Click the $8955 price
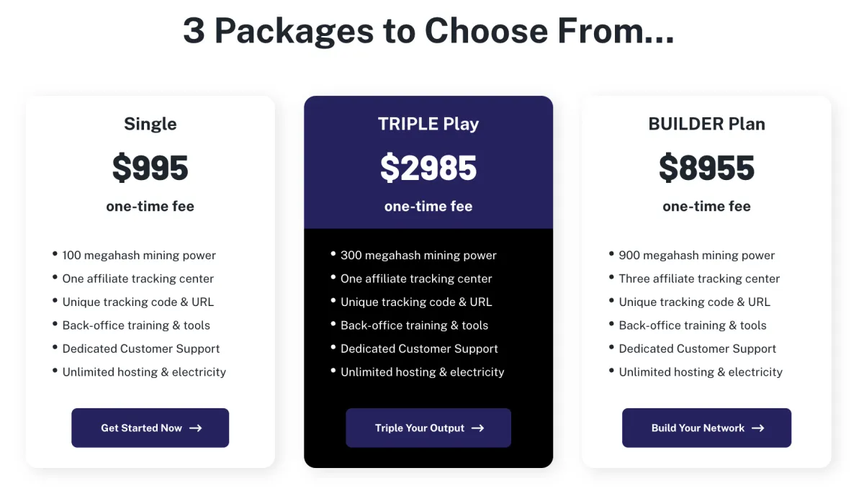Screen dimensions: 864x504 [706, 168]
